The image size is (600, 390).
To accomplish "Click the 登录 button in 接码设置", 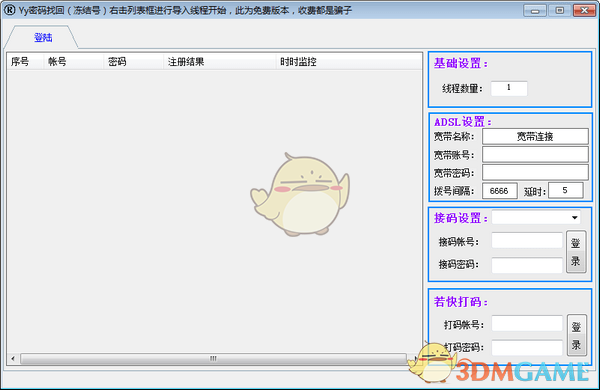I will coord(576,252).
